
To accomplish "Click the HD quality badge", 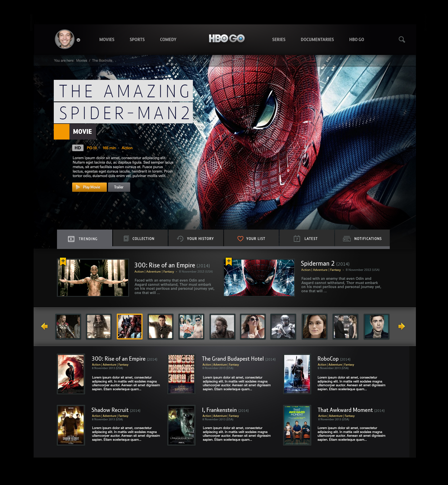I will point(78,148).
